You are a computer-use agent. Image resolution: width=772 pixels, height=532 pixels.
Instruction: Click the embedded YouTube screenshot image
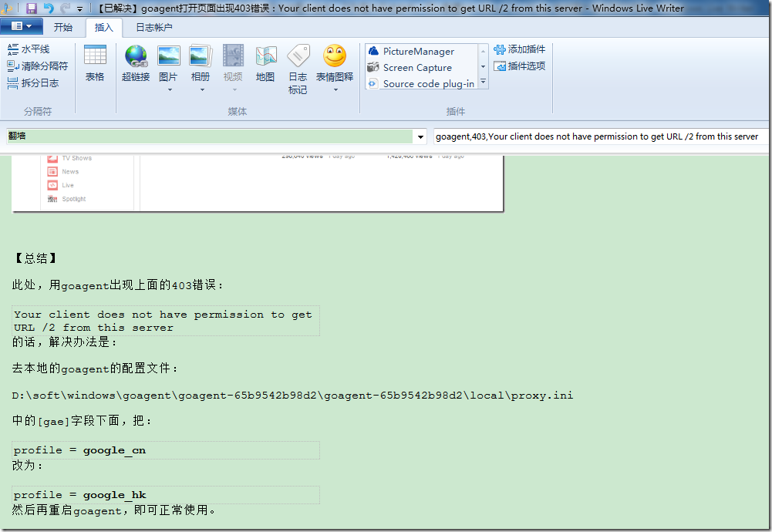point(258,183)
